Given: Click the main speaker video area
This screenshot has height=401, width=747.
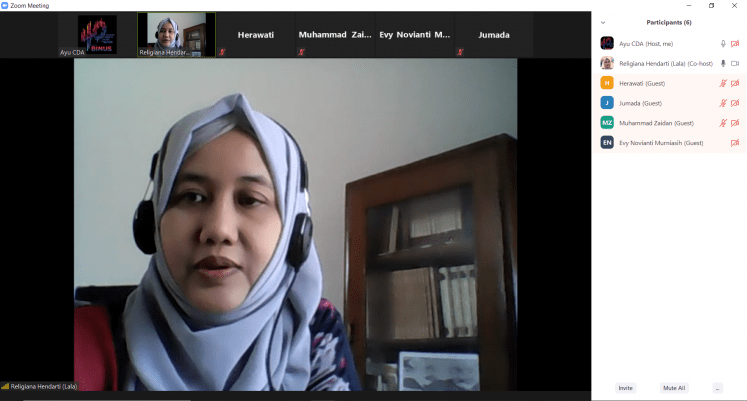Looking at the screenshot, I should [x=295, y=224].
